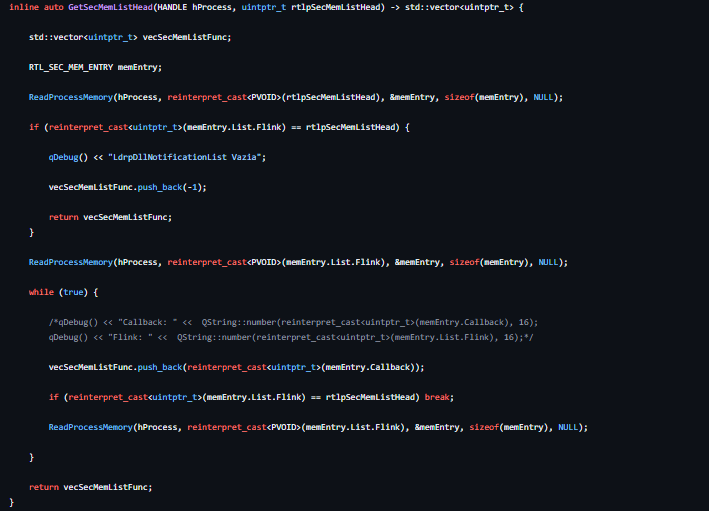The image size is (709, 511).
Task: Click the RTL_SEC_MEM_ENTRY type name
Action: [71, 67]
